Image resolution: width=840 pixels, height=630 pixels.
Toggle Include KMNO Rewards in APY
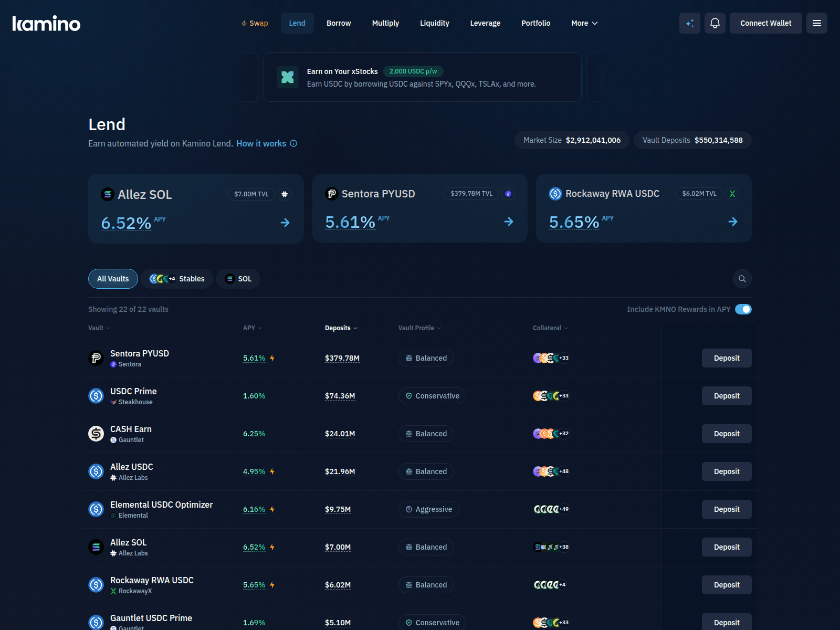(x=744, y=309)
